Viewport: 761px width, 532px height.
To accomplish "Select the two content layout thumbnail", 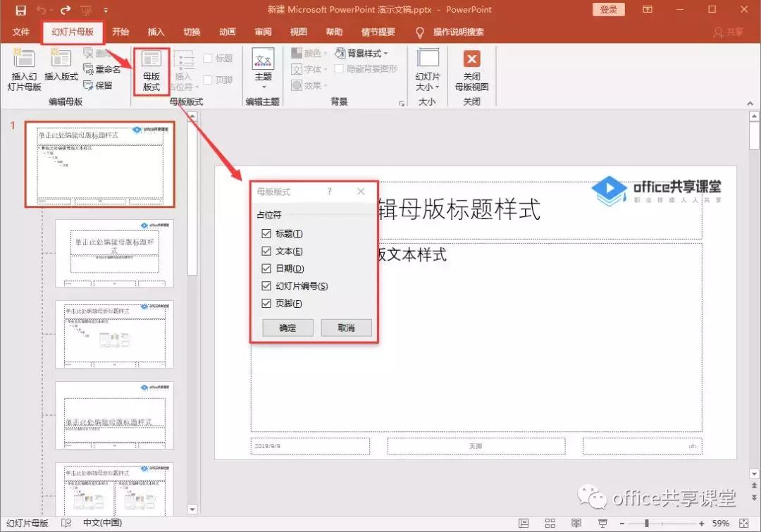I will (x=114, y=489).
